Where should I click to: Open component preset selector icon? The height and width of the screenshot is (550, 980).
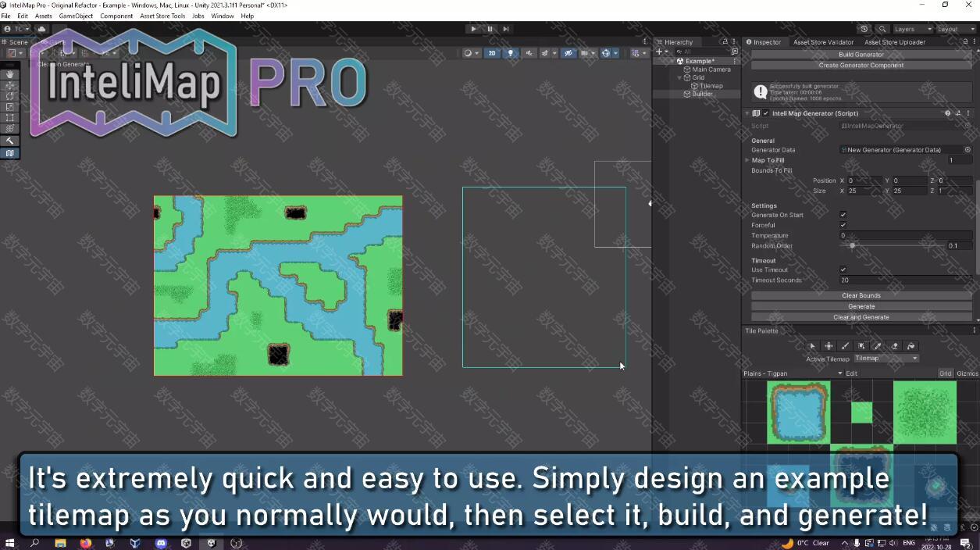click(x=958, y=113)
